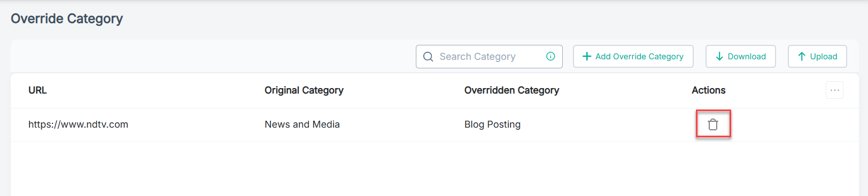Focus the Search Category field

[x=489, y=57]
